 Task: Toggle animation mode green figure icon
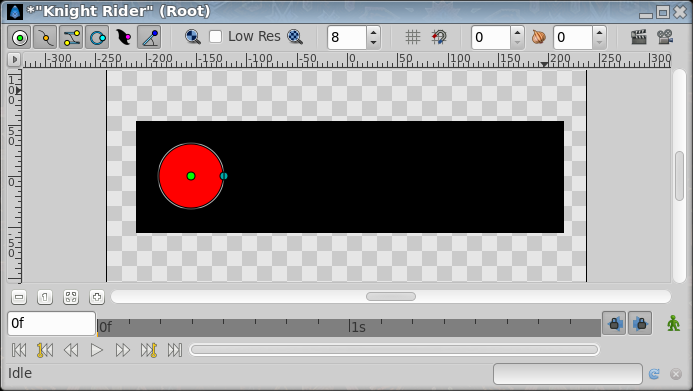point(673,323)
